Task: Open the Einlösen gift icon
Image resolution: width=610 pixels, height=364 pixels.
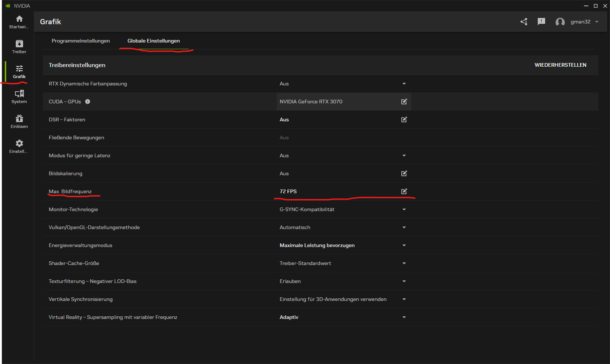Action: [x=19, y=118]
